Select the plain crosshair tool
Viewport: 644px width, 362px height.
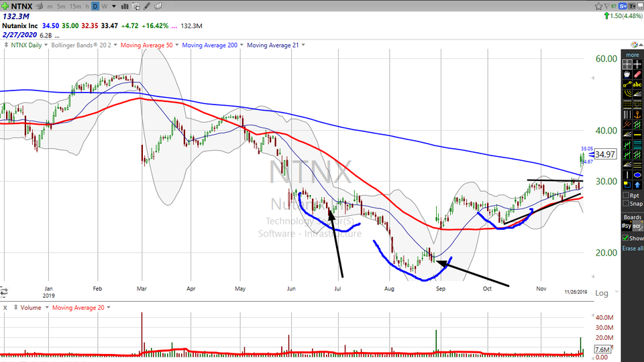point(637,64)
